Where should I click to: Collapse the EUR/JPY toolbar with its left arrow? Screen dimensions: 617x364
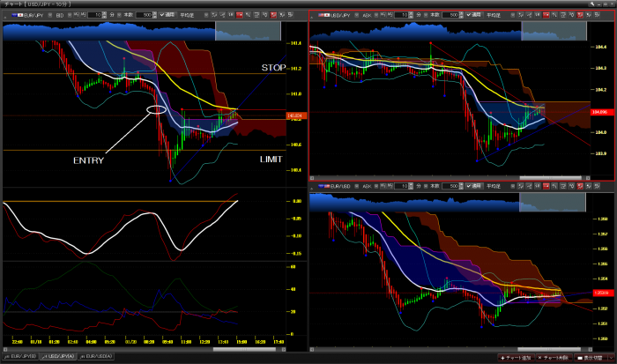tap(4, 18)
